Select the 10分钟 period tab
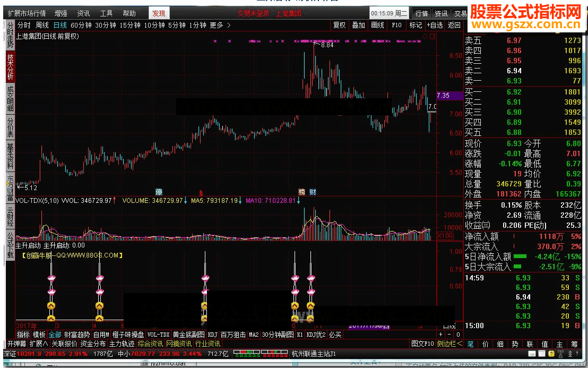Viewport: 588px width, 368px height. pyautogui.click(x=154, y=25)
